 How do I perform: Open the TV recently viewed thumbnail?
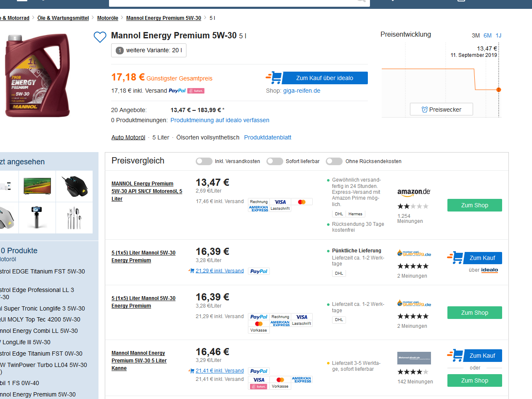37,186
